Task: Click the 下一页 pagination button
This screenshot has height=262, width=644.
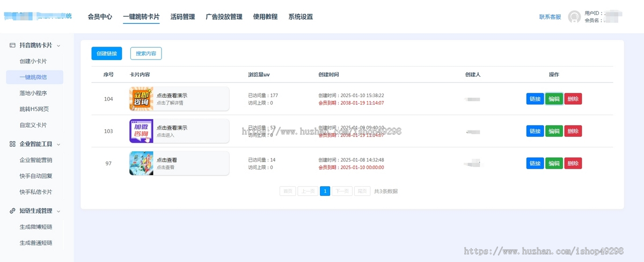Action: click(x=342, y=191)
